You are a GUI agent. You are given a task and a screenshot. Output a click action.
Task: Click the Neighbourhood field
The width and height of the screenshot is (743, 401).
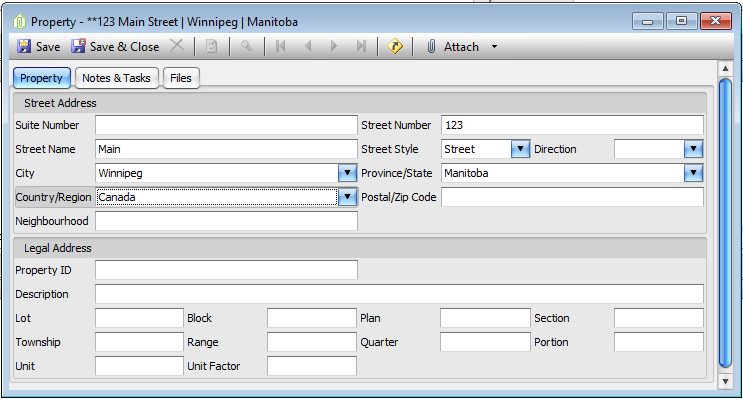[226, 221]
